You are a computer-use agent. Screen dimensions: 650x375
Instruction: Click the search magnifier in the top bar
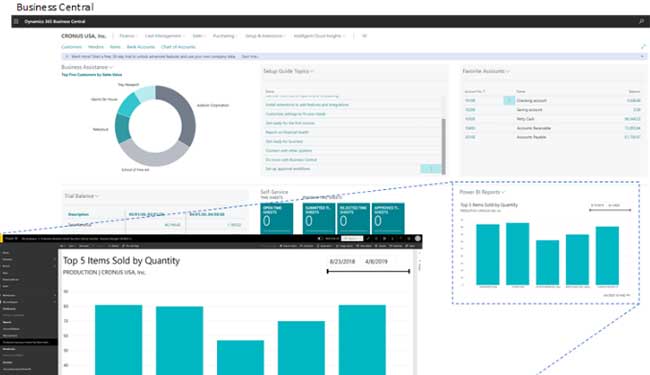tap(641, 22)
